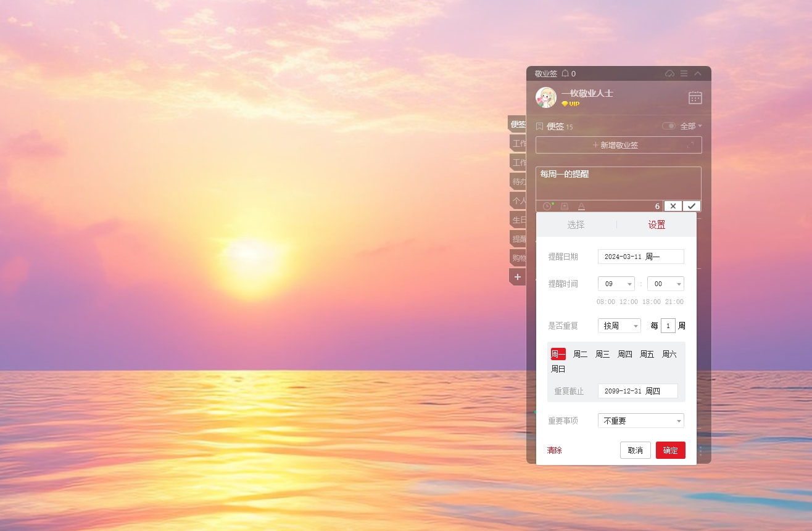Toggle the switch next to 全部
Screen dimensions: 812x531
(x=669, y=126)
